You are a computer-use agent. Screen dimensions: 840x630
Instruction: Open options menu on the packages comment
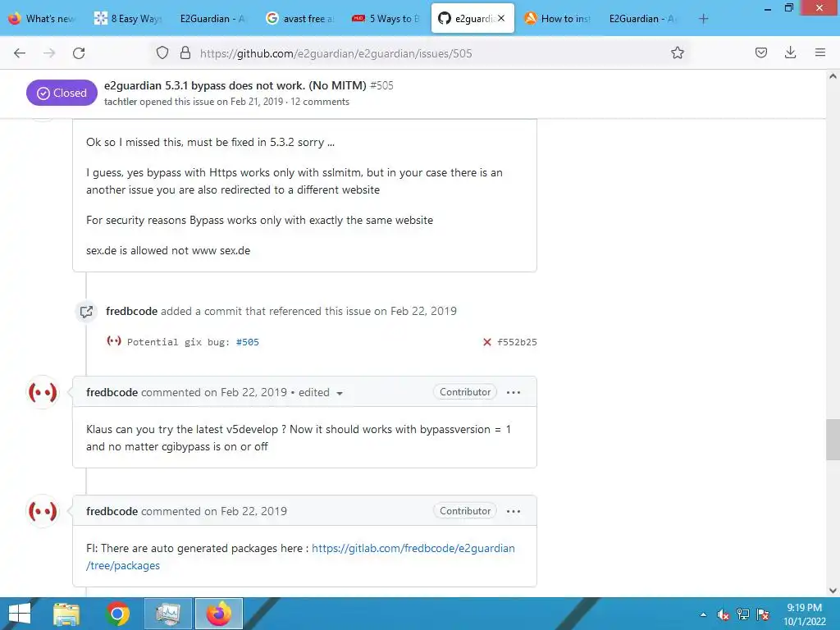pos(514,511)
